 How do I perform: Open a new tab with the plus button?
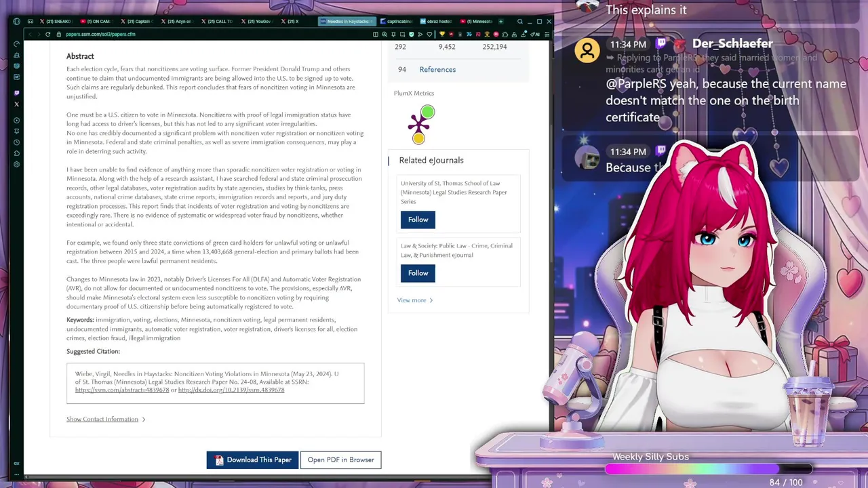pos(501,21)
